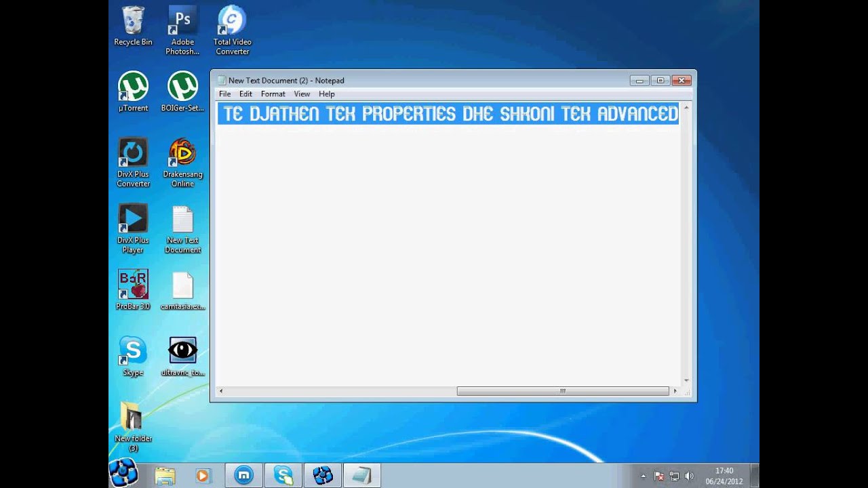Click the highlighted text line in Notepad
Screen dimensions: 868x488
coord(448,114)
